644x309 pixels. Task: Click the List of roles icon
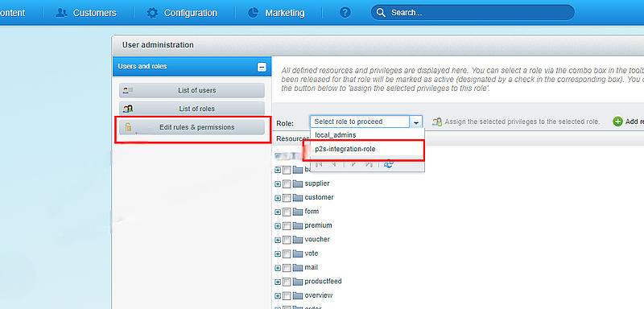(128, 109)
